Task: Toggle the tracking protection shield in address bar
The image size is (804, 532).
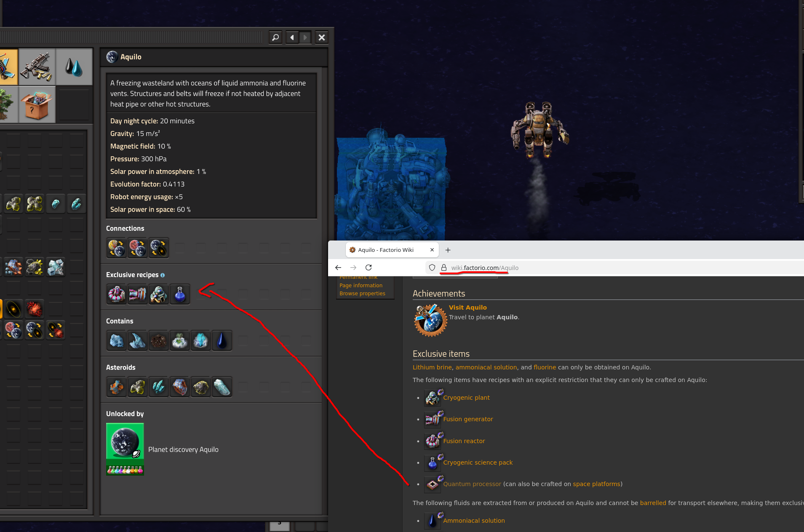Action: coord(432,267)
